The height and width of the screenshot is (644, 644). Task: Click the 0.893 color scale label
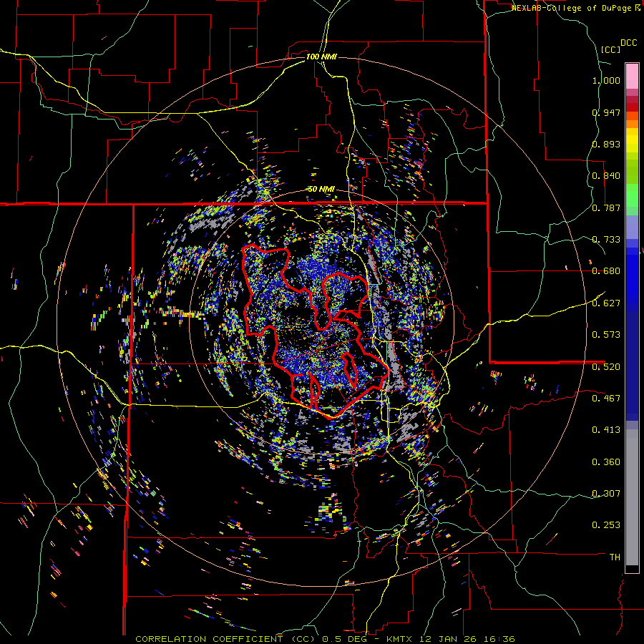[x=606, y=144]
